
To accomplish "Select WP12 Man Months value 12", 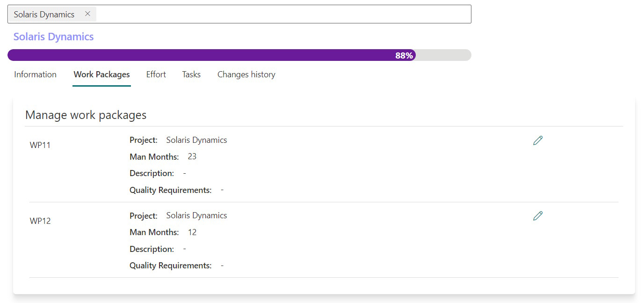I will (x=192, y=232).
